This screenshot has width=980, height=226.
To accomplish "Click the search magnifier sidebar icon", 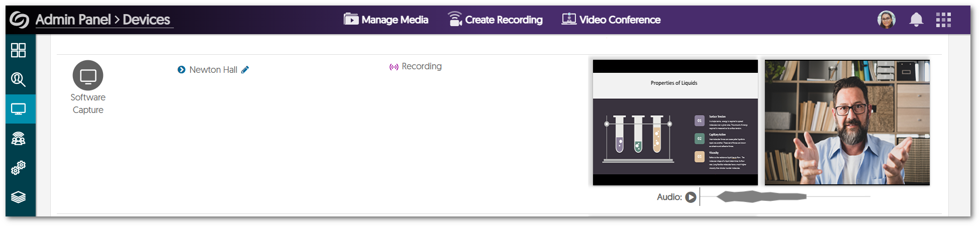I will (19, 79).
